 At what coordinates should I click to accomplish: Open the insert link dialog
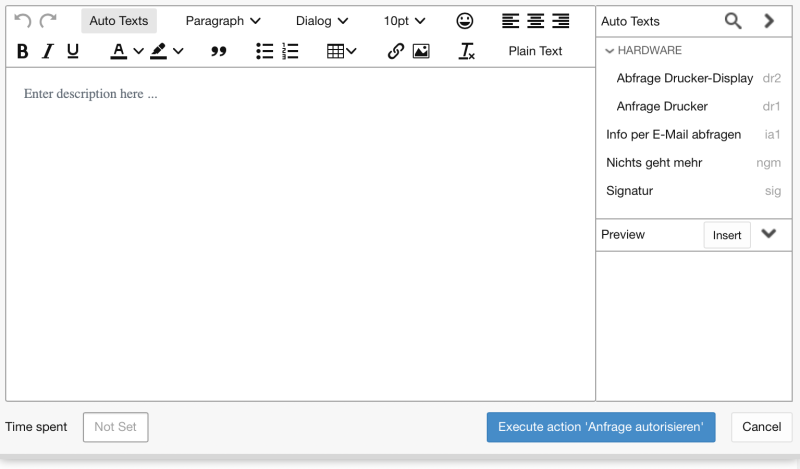(x=395, y=51)
